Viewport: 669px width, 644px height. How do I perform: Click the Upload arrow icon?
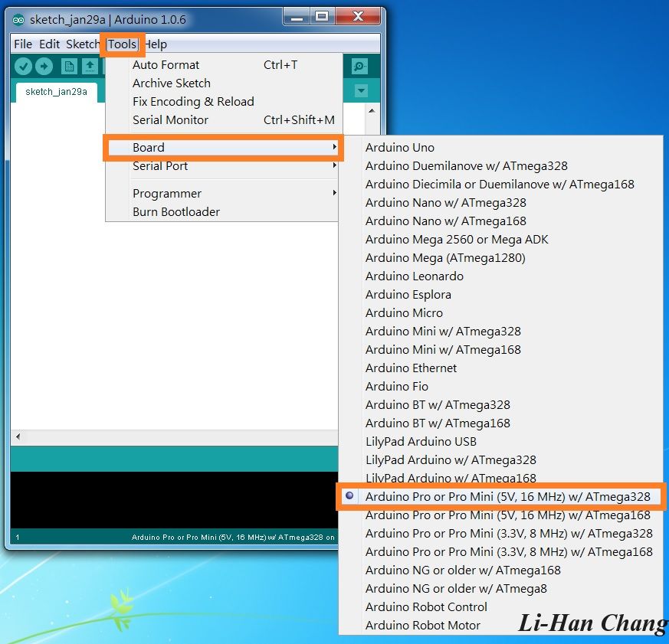click(44, 67)
